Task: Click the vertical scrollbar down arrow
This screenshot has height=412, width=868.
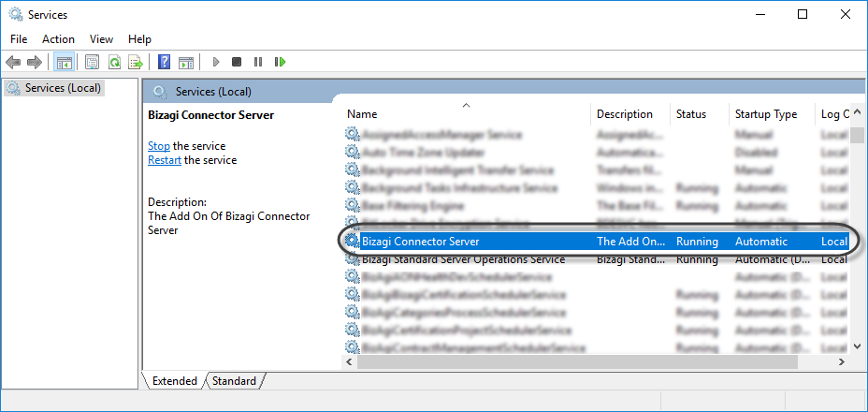Action: (x=857, y=346)
